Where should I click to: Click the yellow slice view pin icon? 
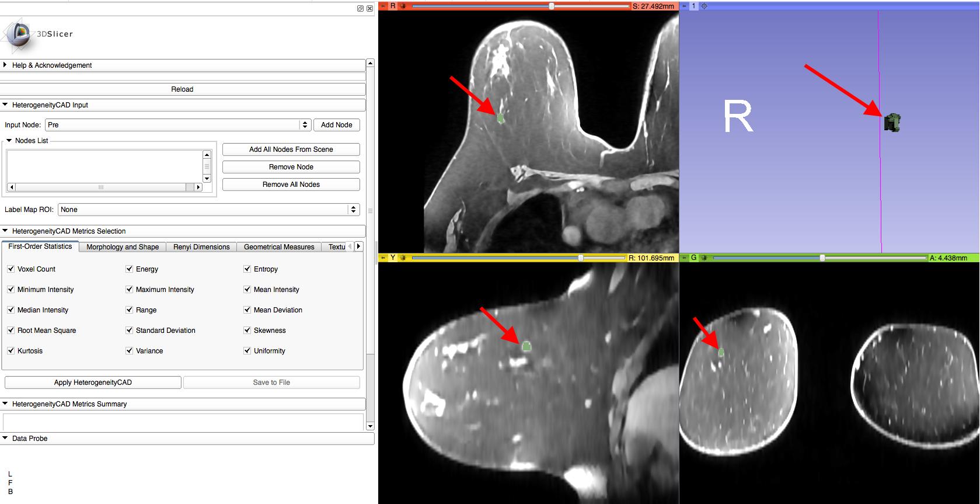coord(383,258)
